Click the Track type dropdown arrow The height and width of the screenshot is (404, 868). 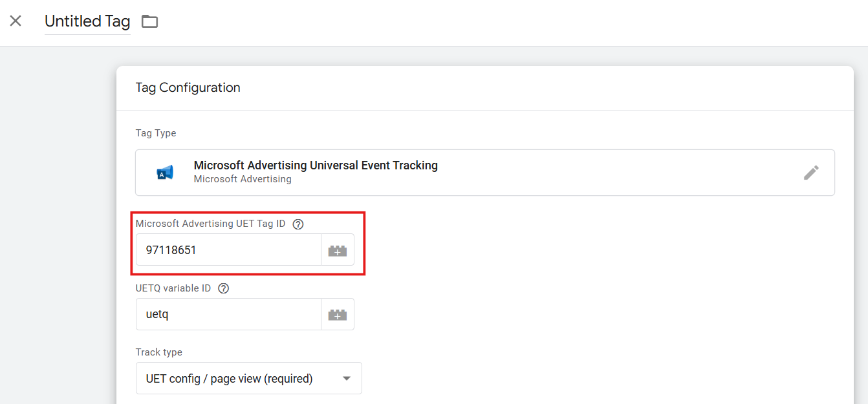(x=347, y=379)
